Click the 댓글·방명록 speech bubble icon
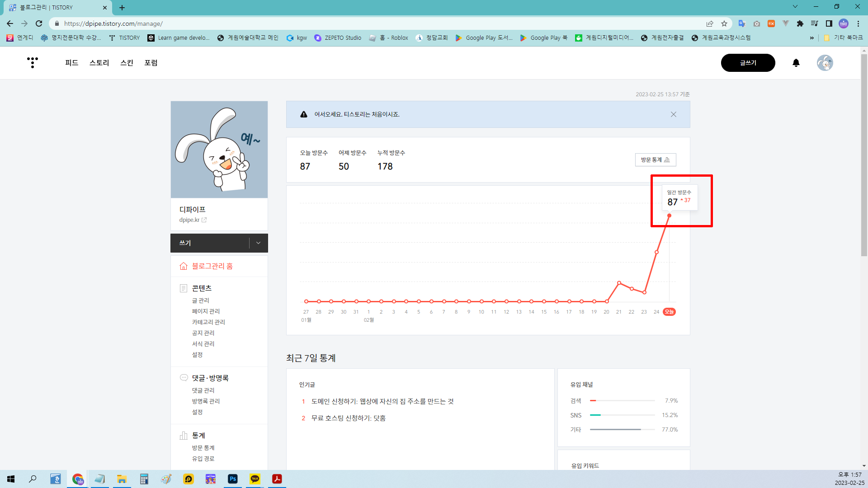Screen dimensions: 868x488 [x=184, y=378]
